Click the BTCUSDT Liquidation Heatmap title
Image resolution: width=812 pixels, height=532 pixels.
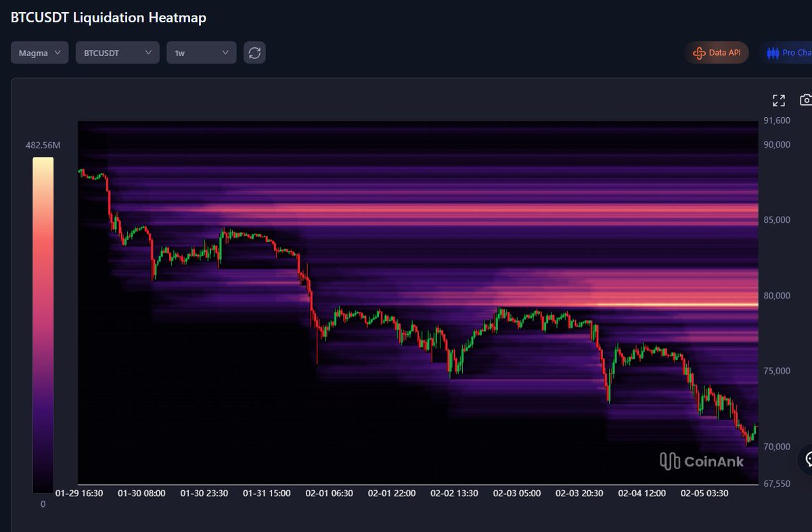(x=108, y=18)
